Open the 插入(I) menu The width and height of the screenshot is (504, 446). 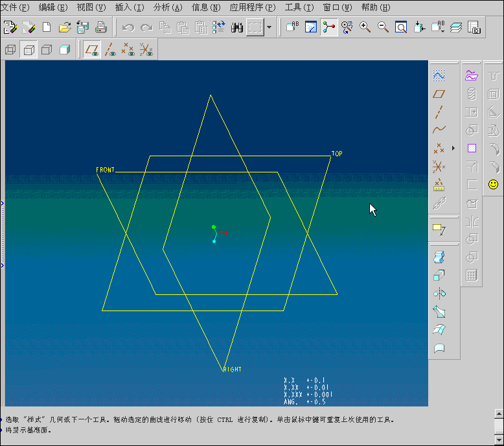(130, 7)
